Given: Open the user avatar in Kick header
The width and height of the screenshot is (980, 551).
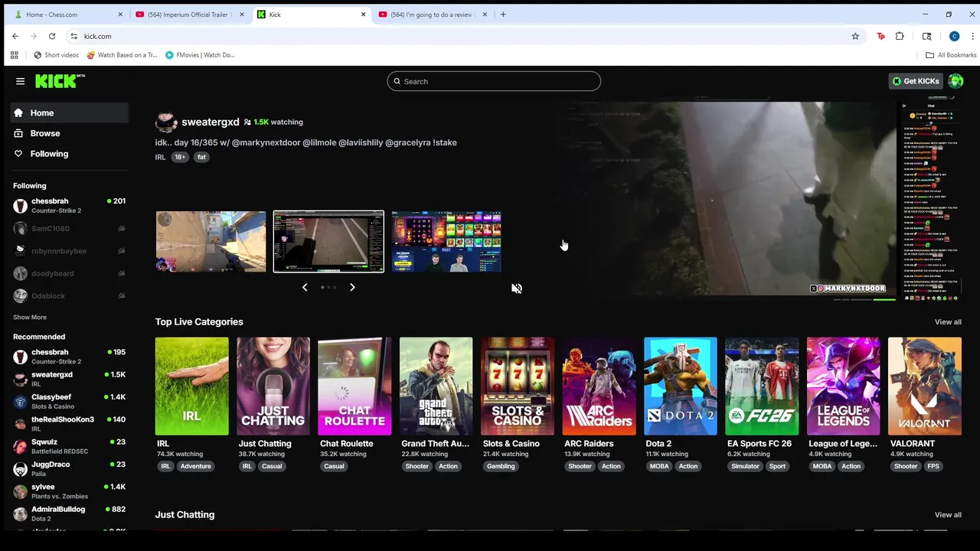Looking at the screenshot, I should click(x=955, y=81).
